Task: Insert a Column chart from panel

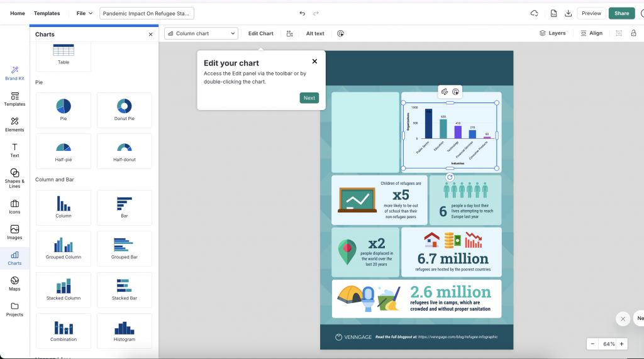Action: point(64,207)
